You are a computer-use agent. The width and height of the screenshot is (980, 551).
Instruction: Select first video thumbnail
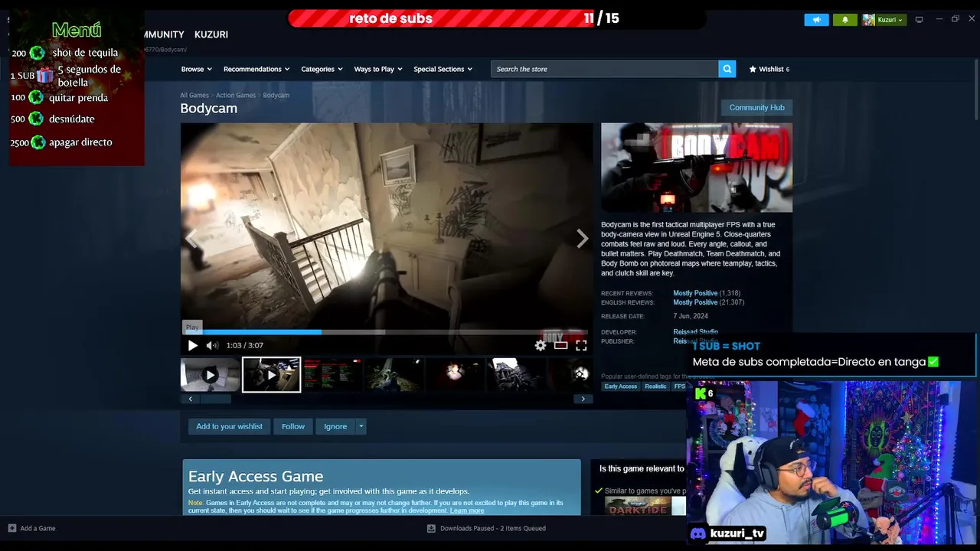click(210, 375)
